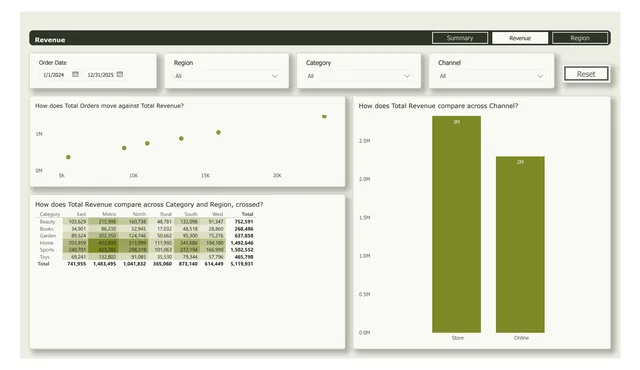The width and height of the screenshot is (640, 370).
Task: Expand the Channel dropdown chevron
Action: click(540, 76)
